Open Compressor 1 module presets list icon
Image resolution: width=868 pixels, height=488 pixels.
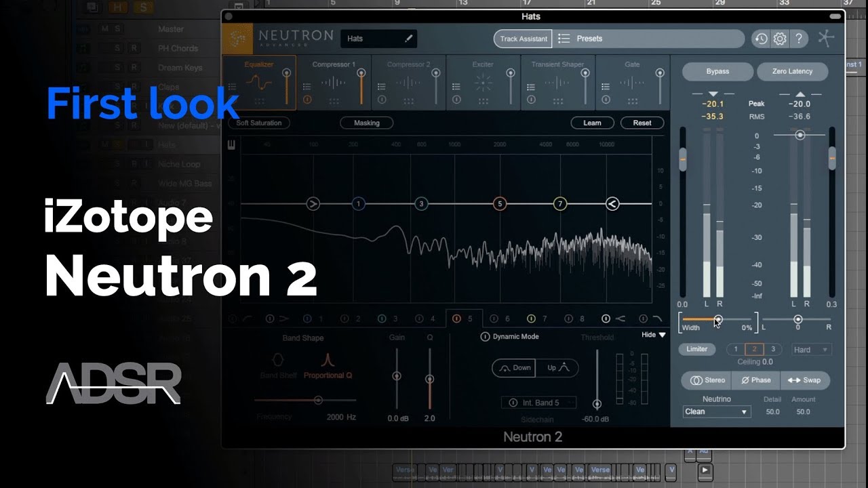pyautogui.click(x=307, y=87)
